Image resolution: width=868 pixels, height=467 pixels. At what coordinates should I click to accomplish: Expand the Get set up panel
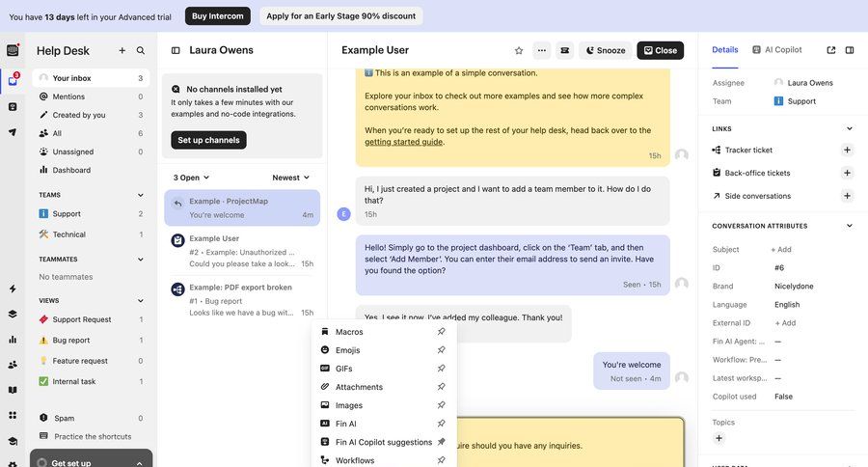pos(91,458)
